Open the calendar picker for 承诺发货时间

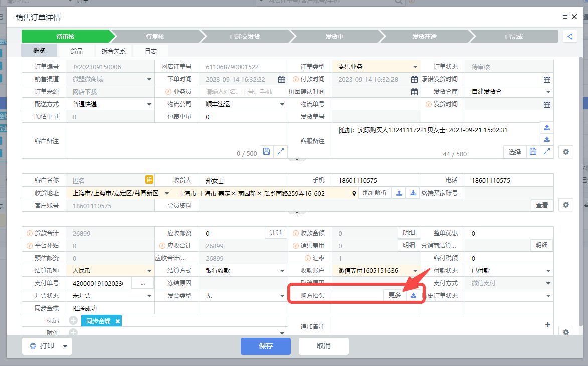coord(547,79)
